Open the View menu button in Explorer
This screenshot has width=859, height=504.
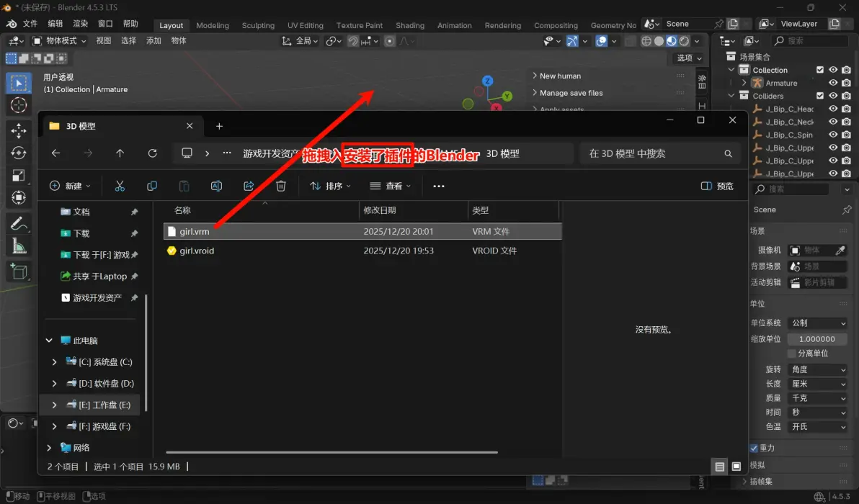390,186
